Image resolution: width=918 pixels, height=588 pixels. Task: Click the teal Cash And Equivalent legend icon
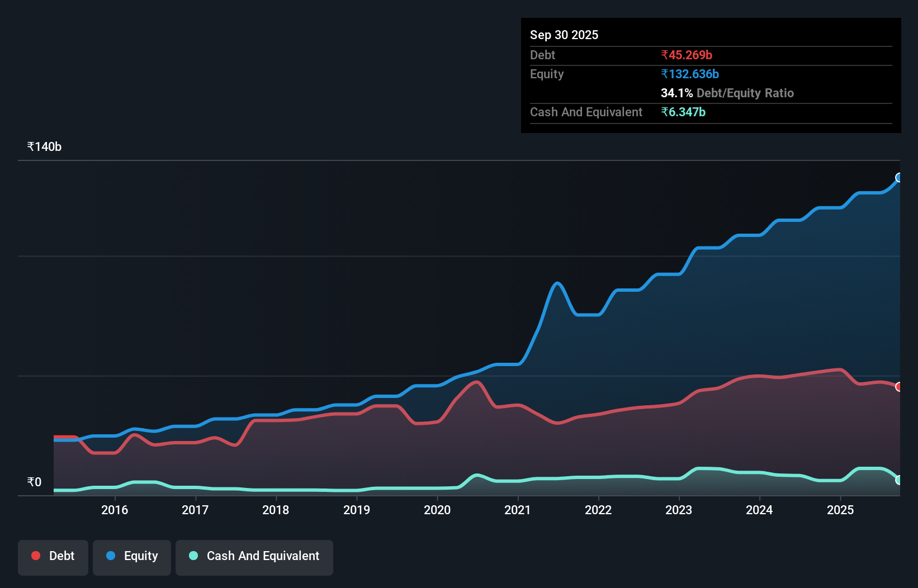point(193,556)
